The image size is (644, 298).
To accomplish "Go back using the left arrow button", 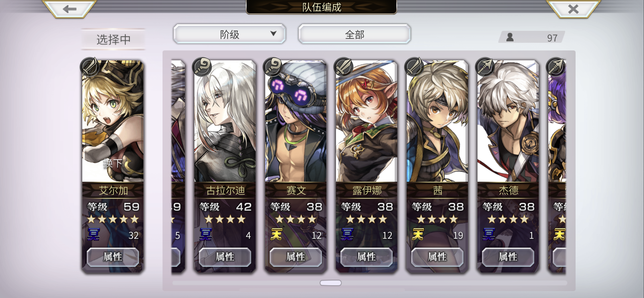I will click(x=69, y=9).
